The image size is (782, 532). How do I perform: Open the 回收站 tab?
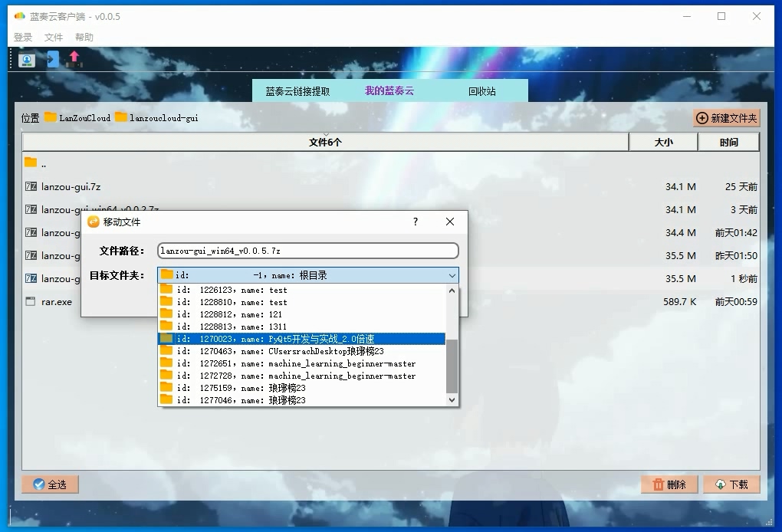(483, 89)
